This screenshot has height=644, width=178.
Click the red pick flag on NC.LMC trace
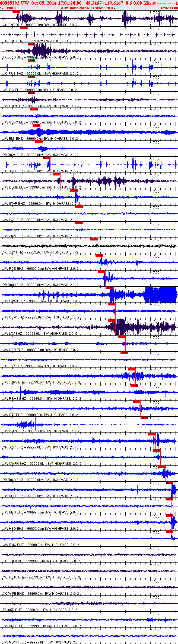click(94, 239)
